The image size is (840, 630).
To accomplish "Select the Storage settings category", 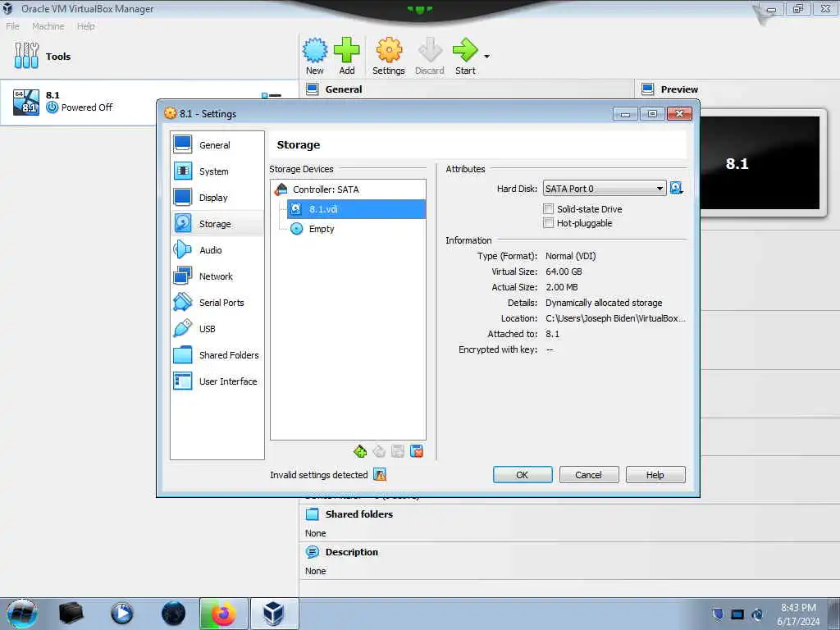I will (x=217, y=223).
